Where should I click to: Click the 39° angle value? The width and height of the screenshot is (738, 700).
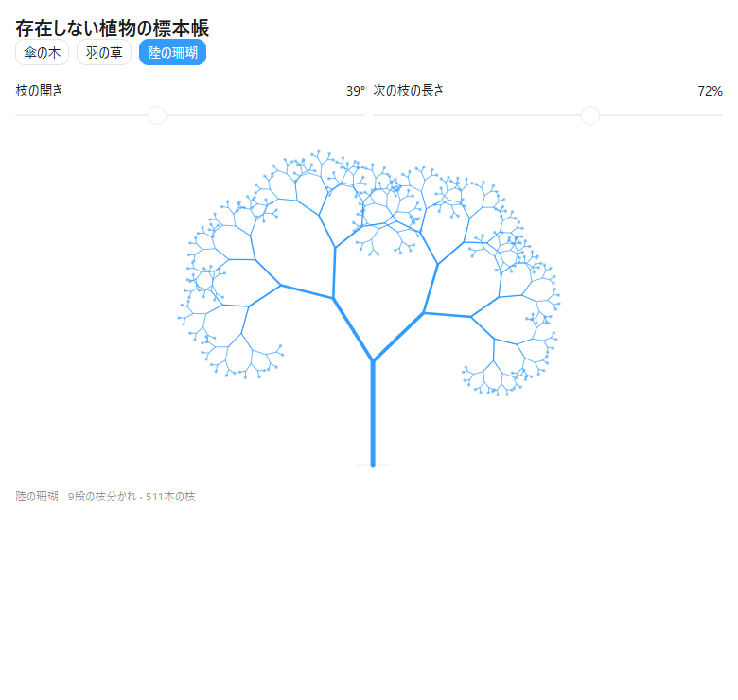coord(356,91)
